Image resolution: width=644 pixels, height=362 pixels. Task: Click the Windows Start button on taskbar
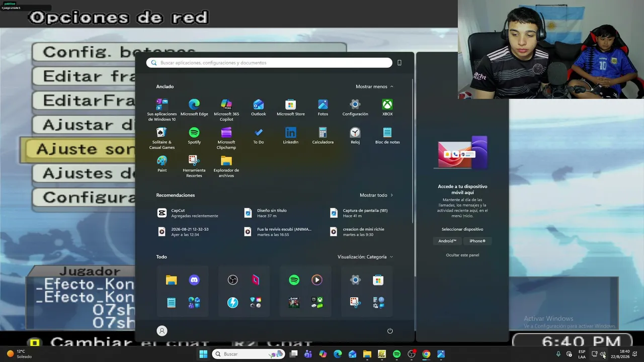coord(203,354)
